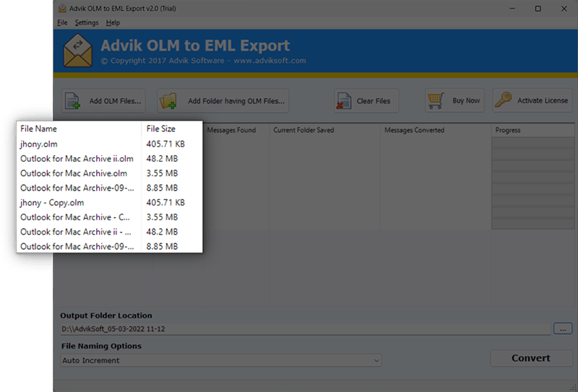Viewport: 578px width, 392px height.
Task: Click the Add OLM Files document icon
Action: [x=73, y=101]
